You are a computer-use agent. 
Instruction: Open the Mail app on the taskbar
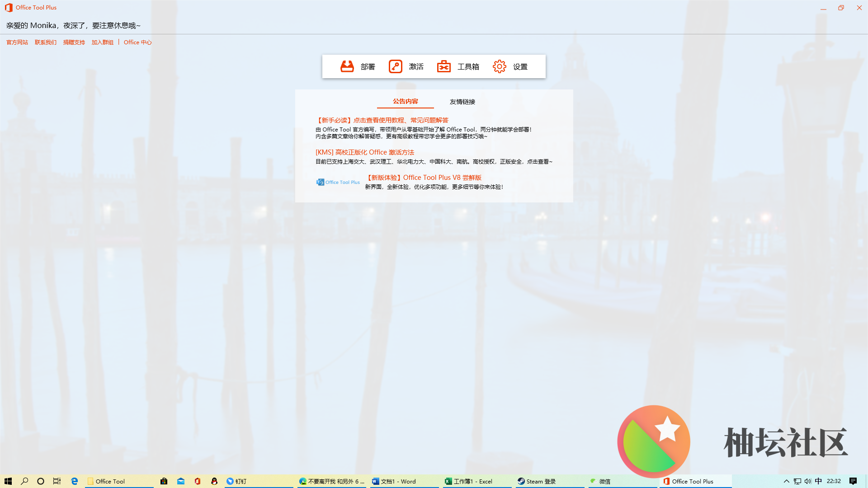click(x=181, y=481)
